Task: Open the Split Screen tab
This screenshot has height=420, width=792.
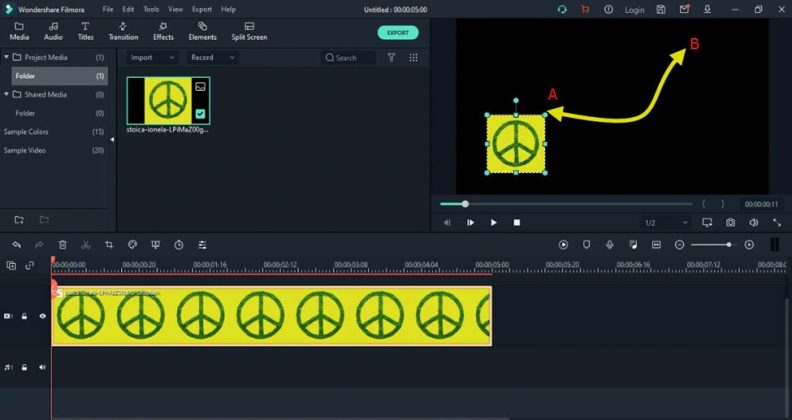Action: coord(249,31)
